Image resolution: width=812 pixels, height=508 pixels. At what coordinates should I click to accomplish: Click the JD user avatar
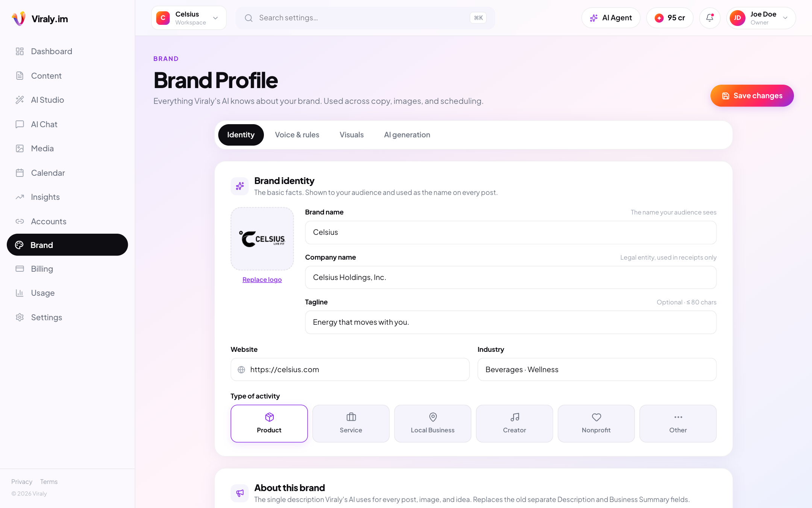pos(738,18)
